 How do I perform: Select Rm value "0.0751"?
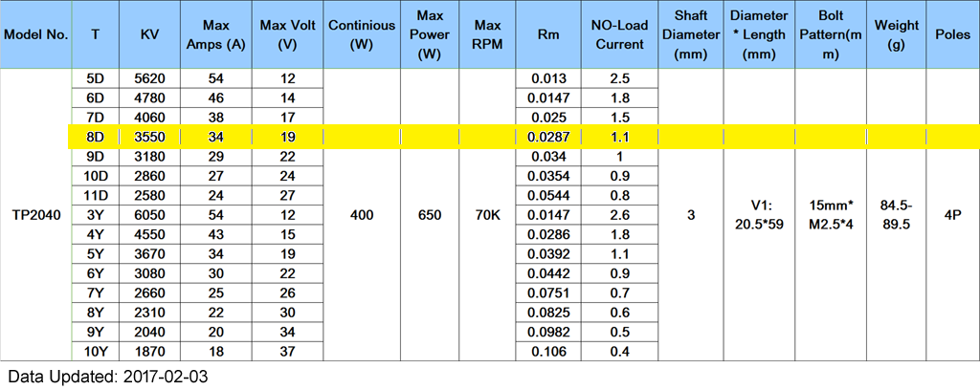(x=547, y=292)
